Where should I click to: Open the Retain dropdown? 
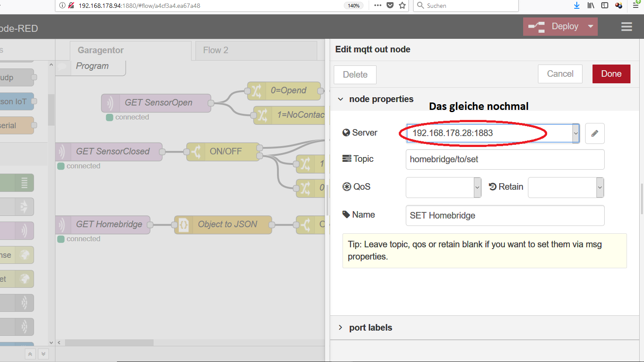(x=599, y=188)
